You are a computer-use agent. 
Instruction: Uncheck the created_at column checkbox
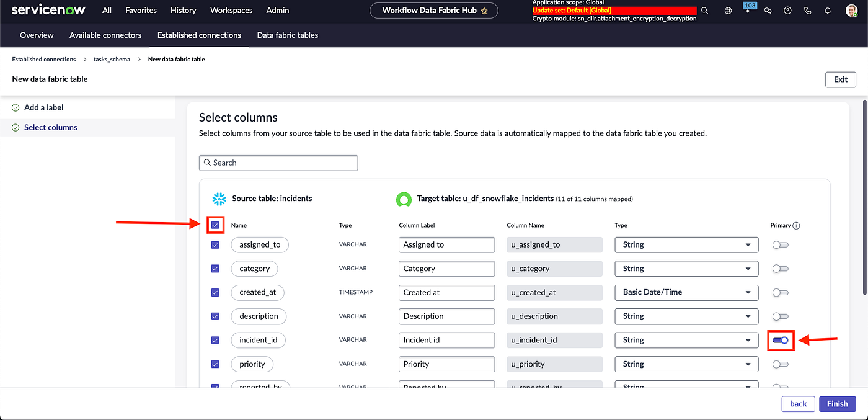[215, 292]
